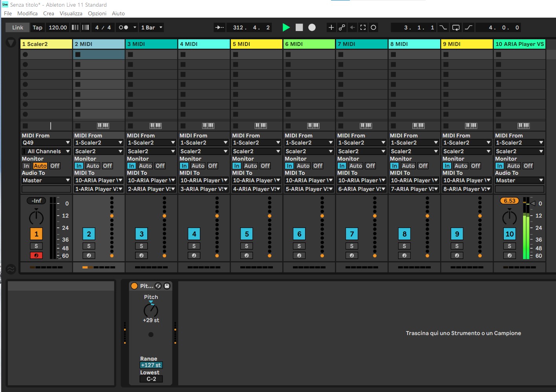This screenshot has height=392, width=556.
Task: Click the Tap tempo button
Action: pyautogui.click(x=38, y=27)
